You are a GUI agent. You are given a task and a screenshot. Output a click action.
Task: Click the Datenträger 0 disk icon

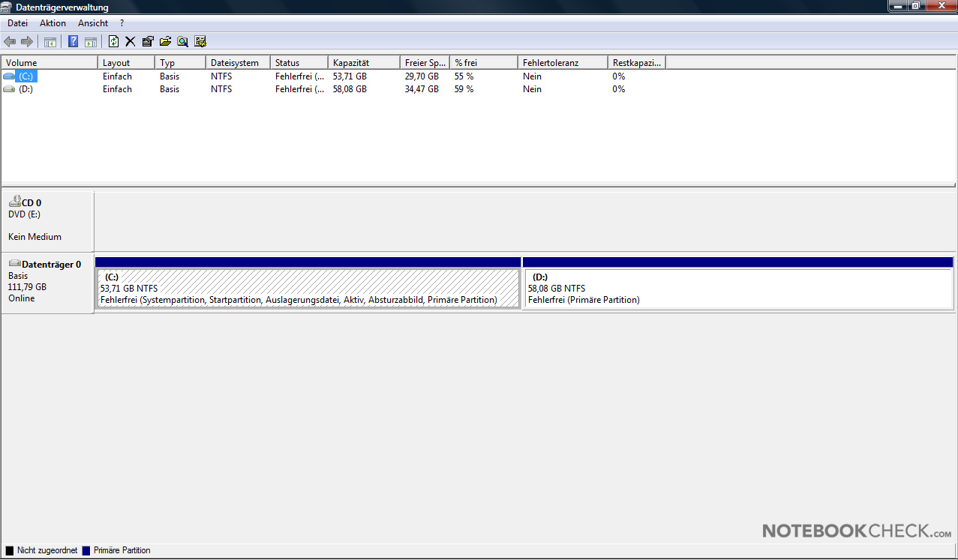point(15,264)
